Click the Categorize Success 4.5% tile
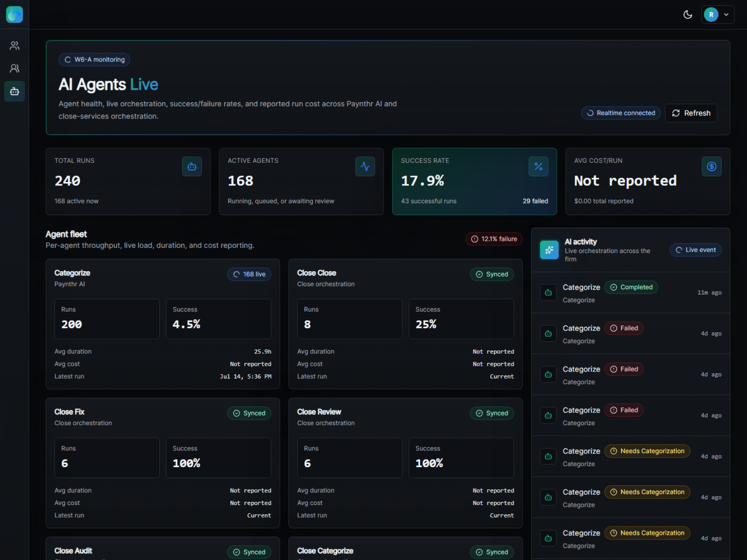This screenshot has width=747, height=560. pyautogui.click(x=218, y=319)
